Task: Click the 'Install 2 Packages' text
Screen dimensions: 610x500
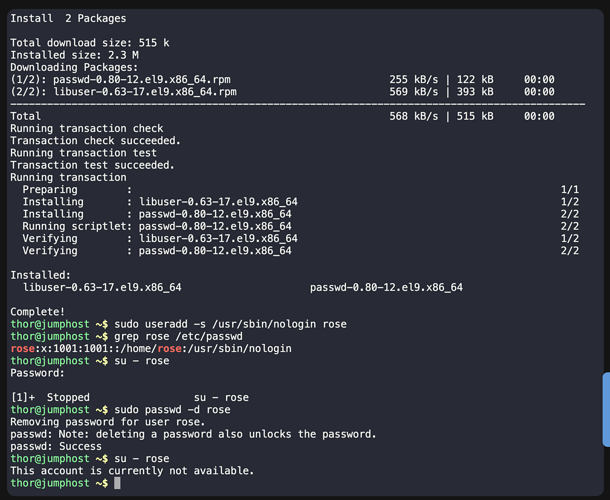Action: (68, 18)
